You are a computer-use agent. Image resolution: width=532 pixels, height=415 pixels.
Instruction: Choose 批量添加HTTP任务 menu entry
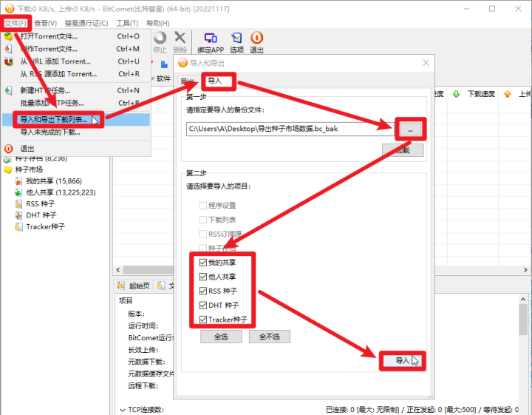pos(76,103)
